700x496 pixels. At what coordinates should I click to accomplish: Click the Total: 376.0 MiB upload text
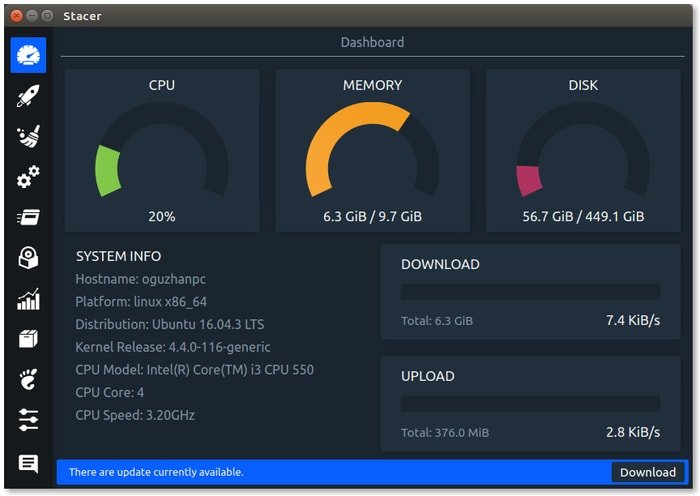coord(445,433)
